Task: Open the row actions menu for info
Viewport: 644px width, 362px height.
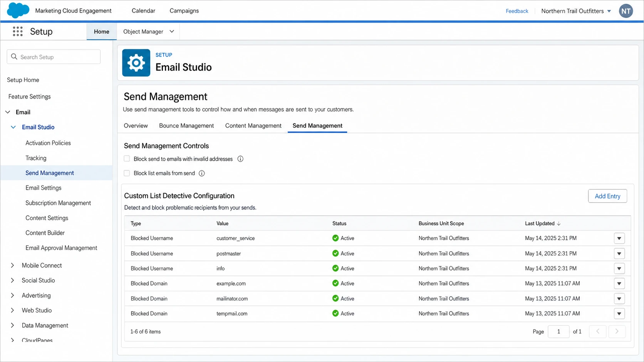Action: point(619,269)
